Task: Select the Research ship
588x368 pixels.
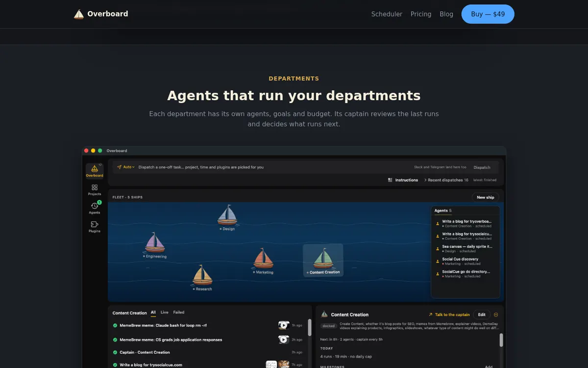Action: (202, 278)
